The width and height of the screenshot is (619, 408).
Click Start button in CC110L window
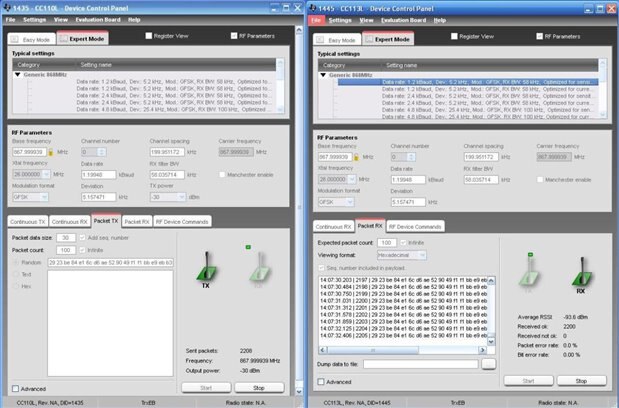pos(206,388)
